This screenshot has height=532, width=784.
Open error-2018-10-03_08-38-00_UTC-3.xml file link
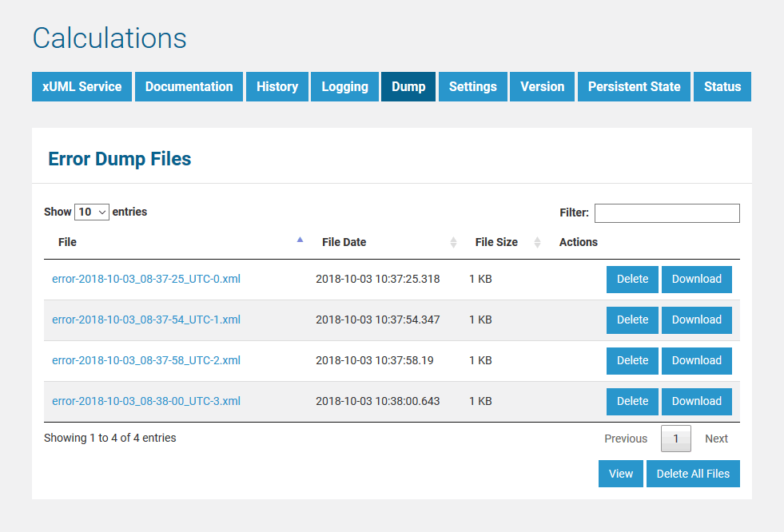146,401
